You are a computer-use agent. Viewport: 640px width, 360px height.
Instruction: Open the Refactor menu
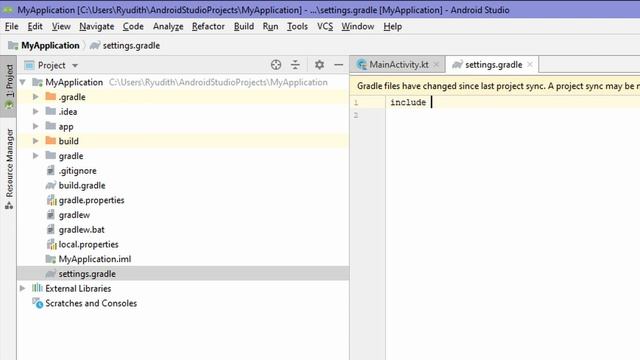[x=208, y=27]
